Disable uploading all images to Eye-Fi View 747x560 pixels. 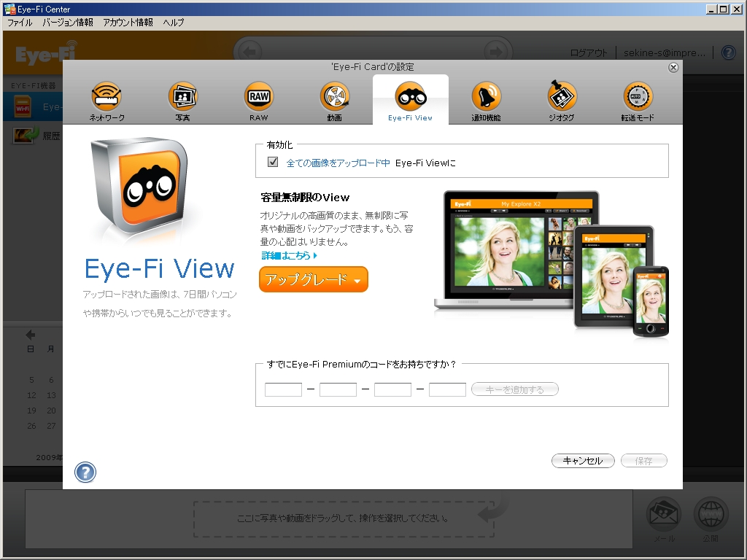point(272,163)
